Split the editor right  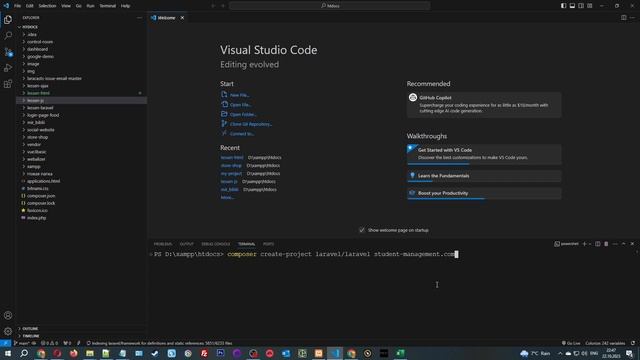623,18
